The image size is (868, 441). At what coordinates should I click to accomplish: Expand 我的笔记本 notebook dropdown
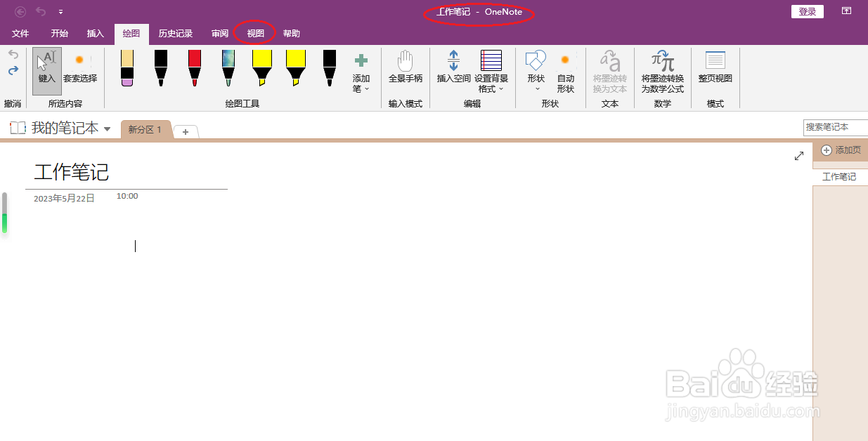108,129
